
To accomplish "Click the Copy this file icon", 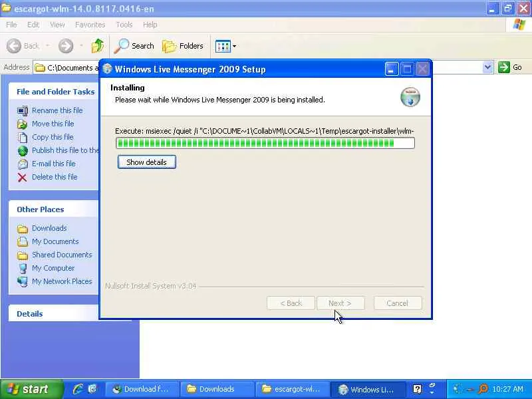I will pos(23,138).
